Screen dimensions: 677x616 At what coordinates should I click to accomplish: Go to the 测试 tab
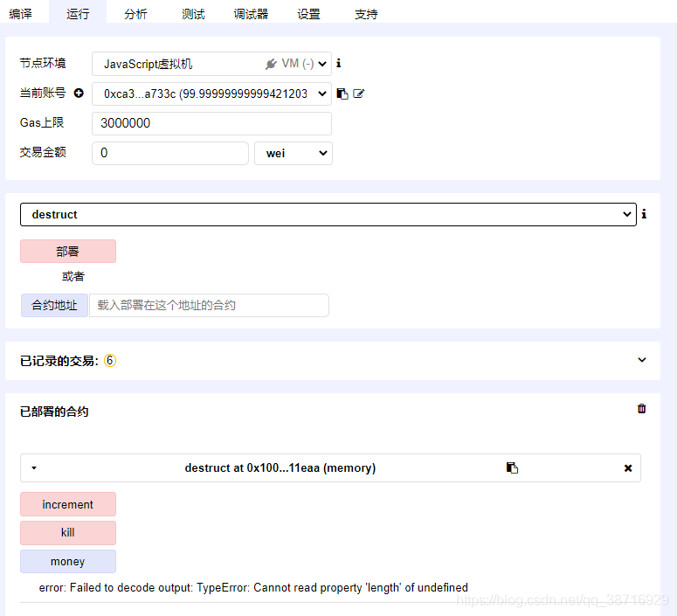click(x=193, y=14)
